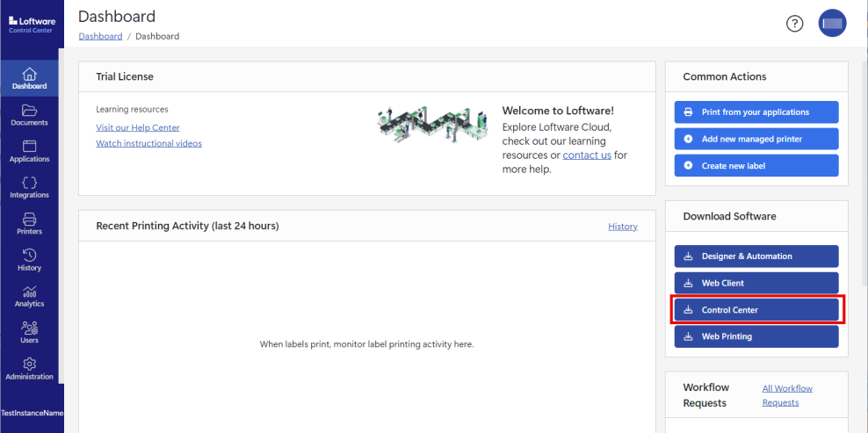This screenshot has height=433, width=868.
Task: Select the Applications icon in sidebar
Action: coord(29,147)
